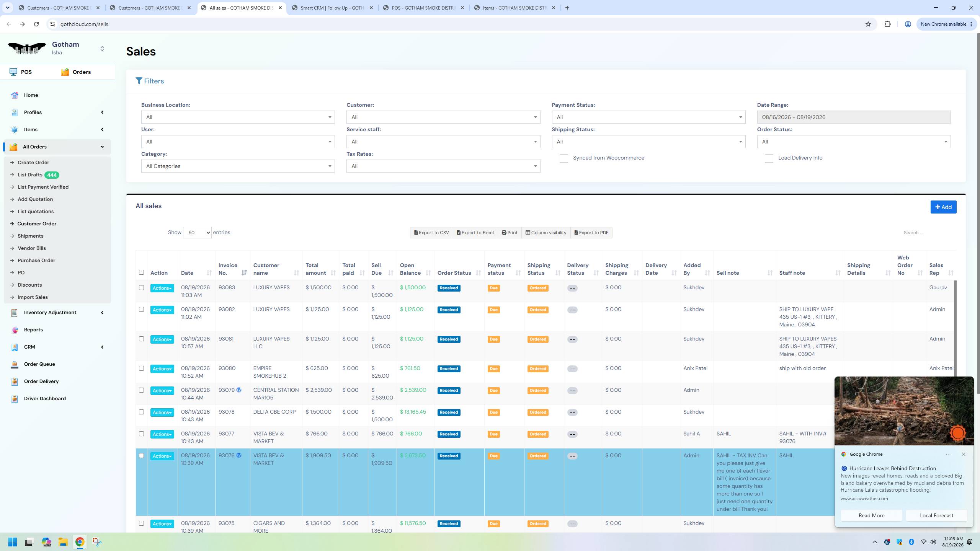Screen dimensions: 980x551
Task: Open the POS monitor icon shortcut
Action: coord(13,72)
